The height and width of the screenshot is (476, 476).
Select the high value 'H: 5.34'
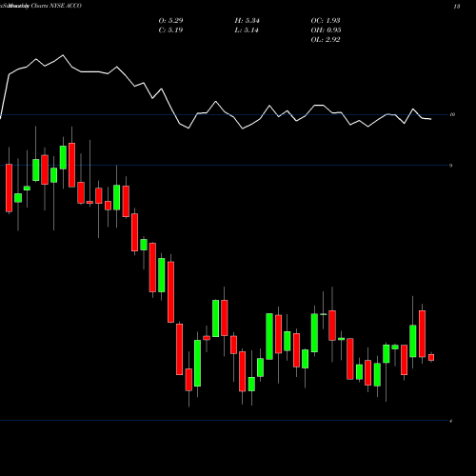pyautogui.click(x=247, y=21)
